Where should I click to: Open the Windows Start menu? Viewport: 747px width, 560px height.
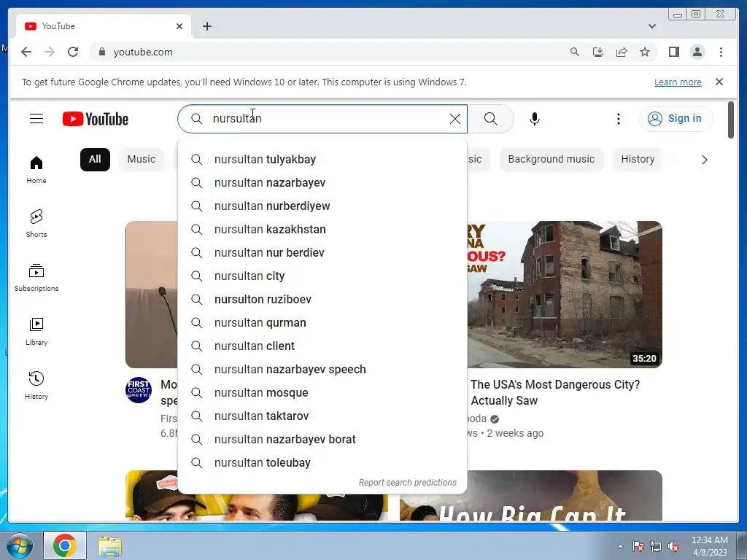click(x=19, y=545)
